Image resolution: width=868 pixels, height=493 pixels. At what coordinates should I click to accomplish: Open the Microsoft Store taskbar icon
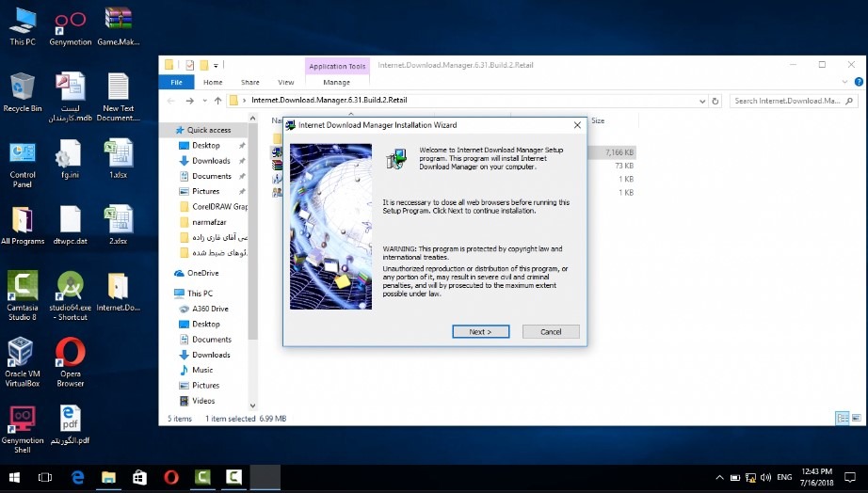139,477
